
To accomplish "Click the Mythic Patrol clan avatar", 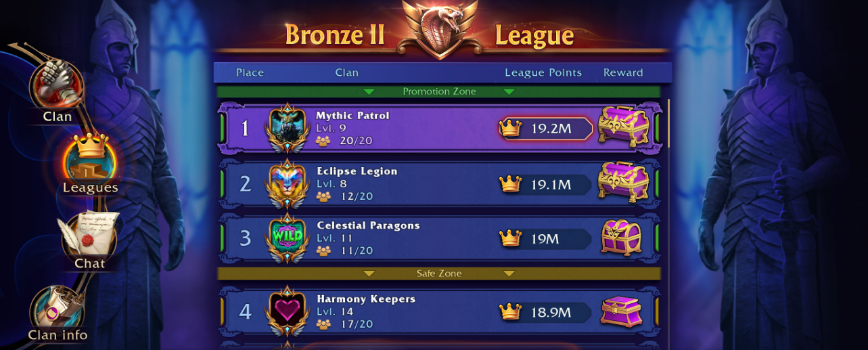I will click(x=288, y=127).
